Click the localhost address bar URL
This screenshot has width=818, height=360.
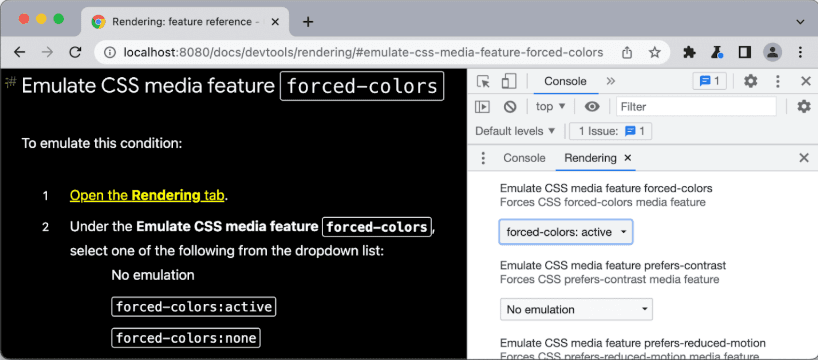pos(363,52)
